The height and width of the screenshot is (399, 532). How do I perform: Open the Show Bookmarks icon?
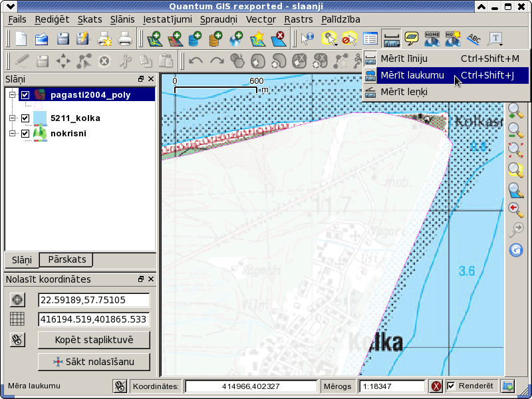pyautogui.click(x=432, y=39)
